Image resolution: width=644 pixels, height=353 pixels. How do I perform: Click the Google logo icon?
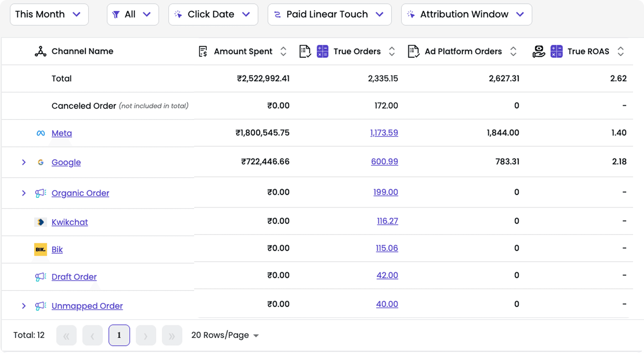tap(41, 162)
